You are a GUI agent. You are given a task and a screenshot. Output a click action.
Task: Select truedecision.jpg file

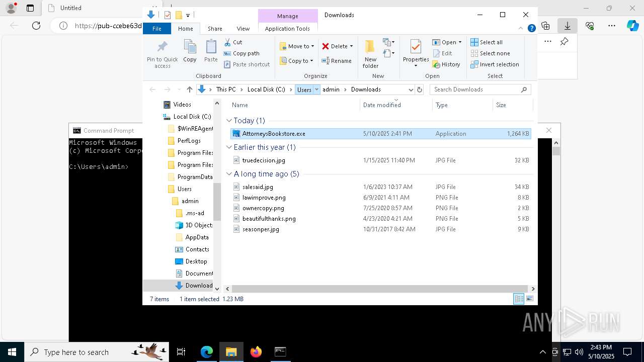381,160
